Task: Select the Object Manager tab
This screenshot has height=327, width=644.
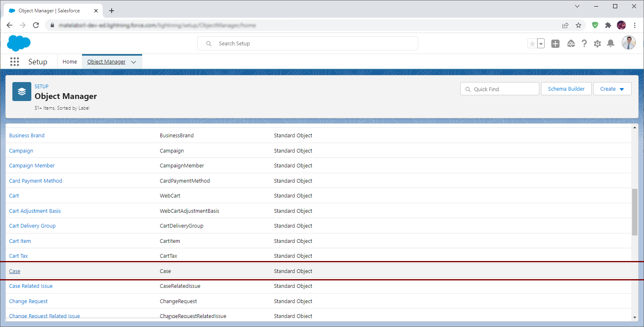Action: point(106,61)
